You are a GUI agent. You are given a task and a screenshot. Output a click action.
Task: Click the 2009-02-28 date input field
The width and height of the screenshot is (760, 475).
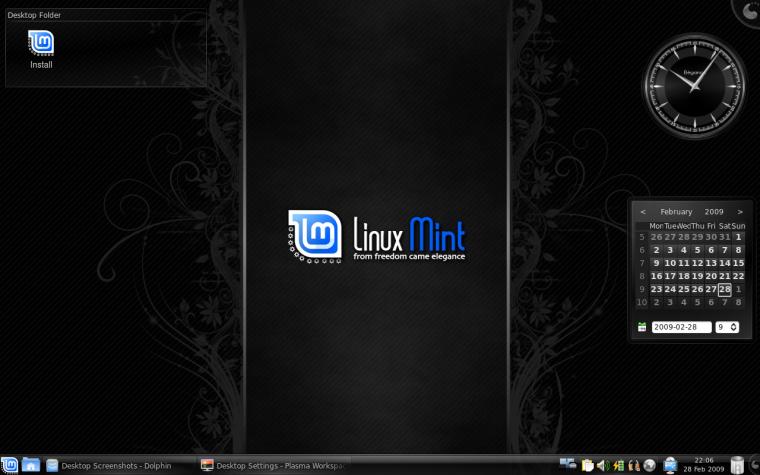coord(681,327)
